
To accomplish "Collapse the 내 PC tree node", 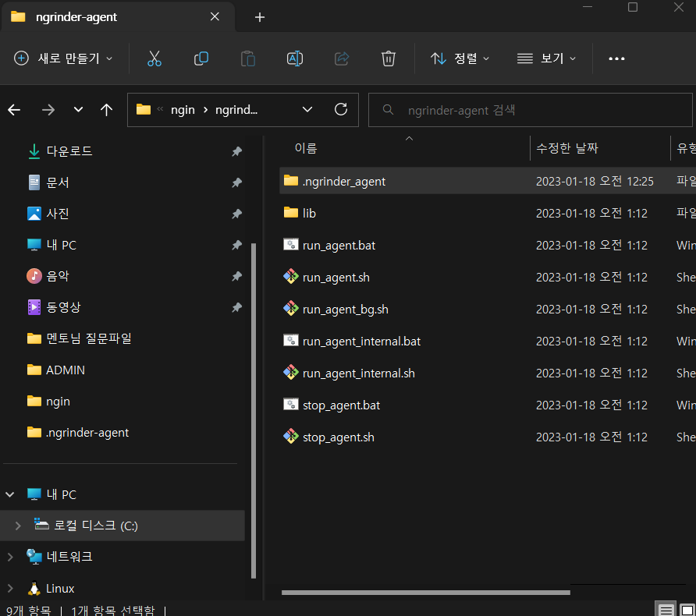I will 10,494.
